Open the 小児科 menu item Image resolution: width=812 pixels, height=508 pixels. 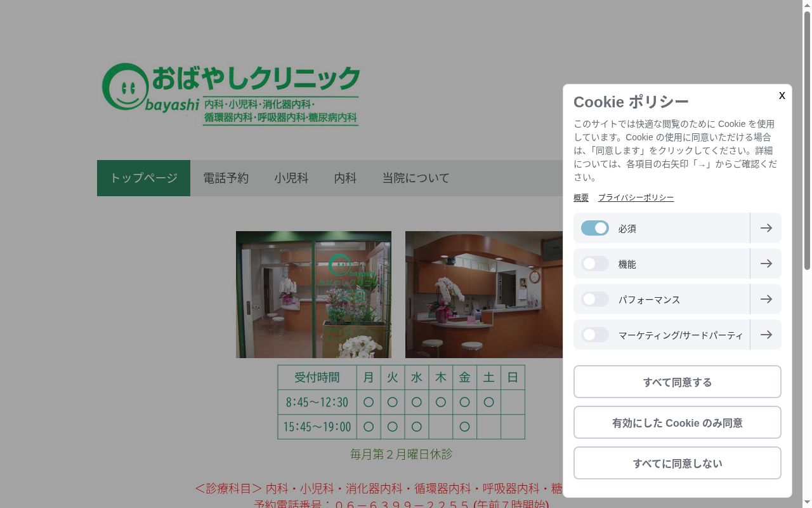click(x=291, y=178)
